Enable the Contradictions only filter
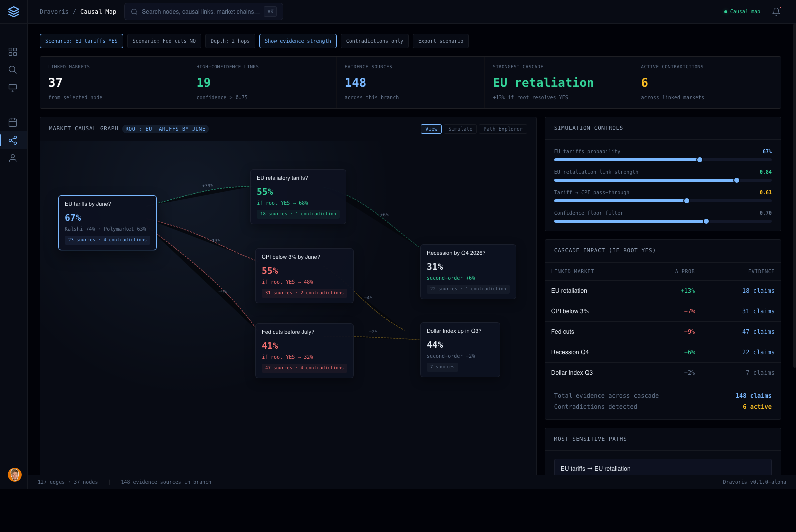 374,41
